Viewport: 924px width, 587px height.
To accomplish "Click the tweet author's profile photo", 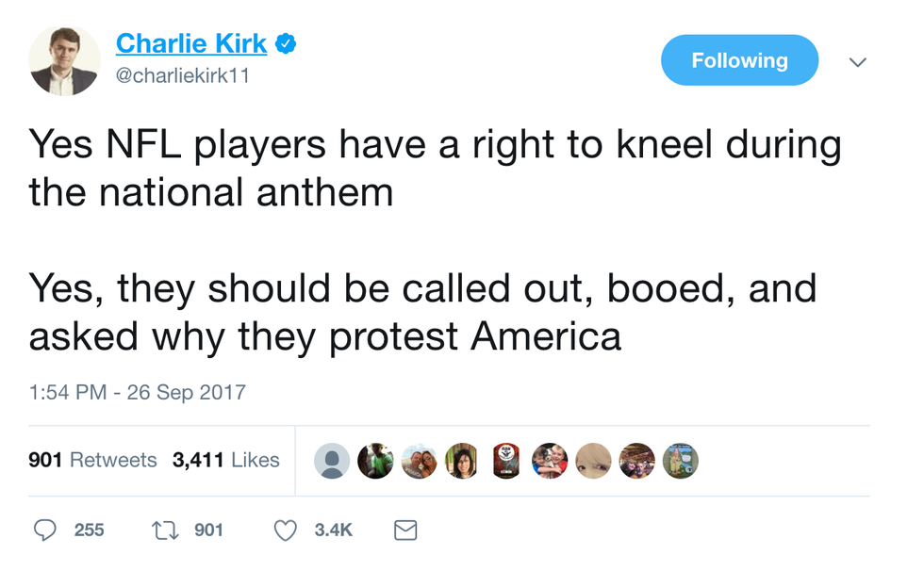I will (x=64, y=60).
